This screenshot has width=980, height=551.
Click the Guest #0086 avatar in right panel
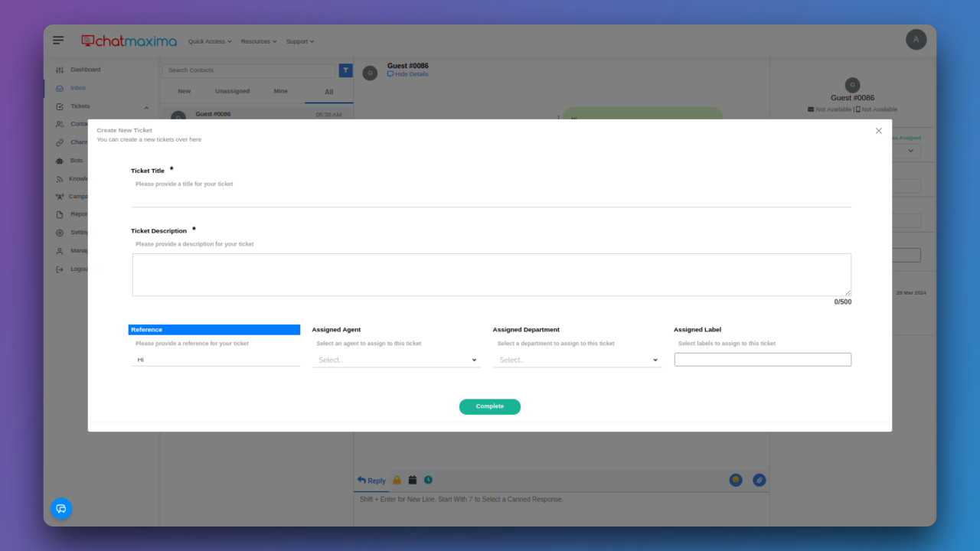coord(852,85)
